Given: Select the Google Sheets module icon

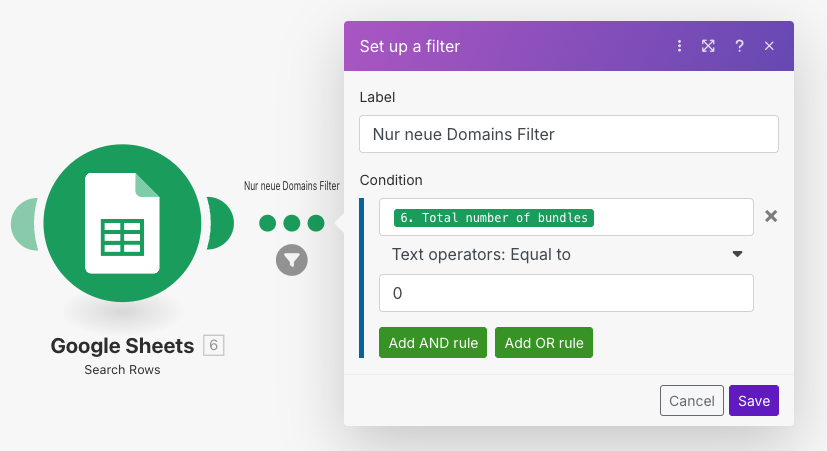Looking at the screenshot, I should [x=122, y=223].
